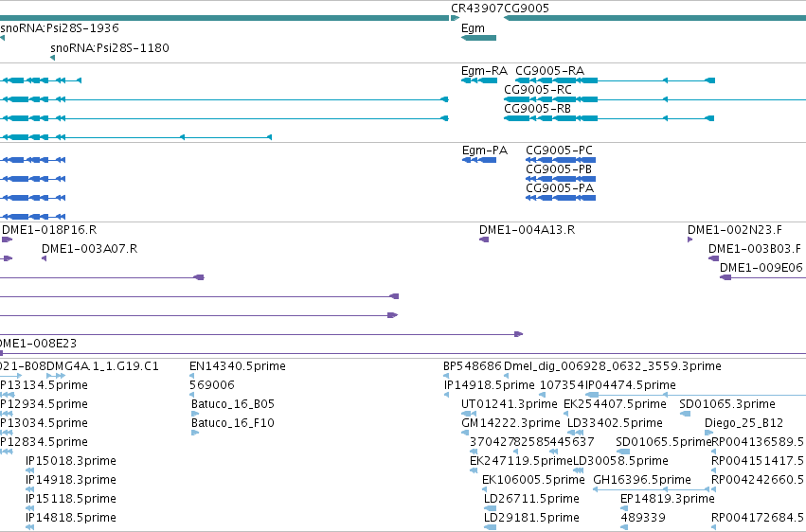Select the DME1-004A13.R feature label
The image size is (806, 532).
(x=527, y=229)
